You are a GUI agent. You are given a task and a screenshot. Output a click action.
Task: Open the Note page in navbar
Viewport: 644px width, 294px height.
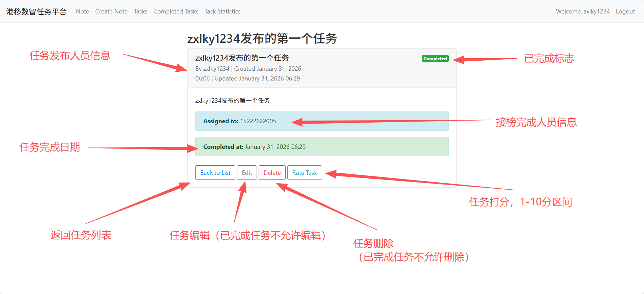[x=82, y=11]
